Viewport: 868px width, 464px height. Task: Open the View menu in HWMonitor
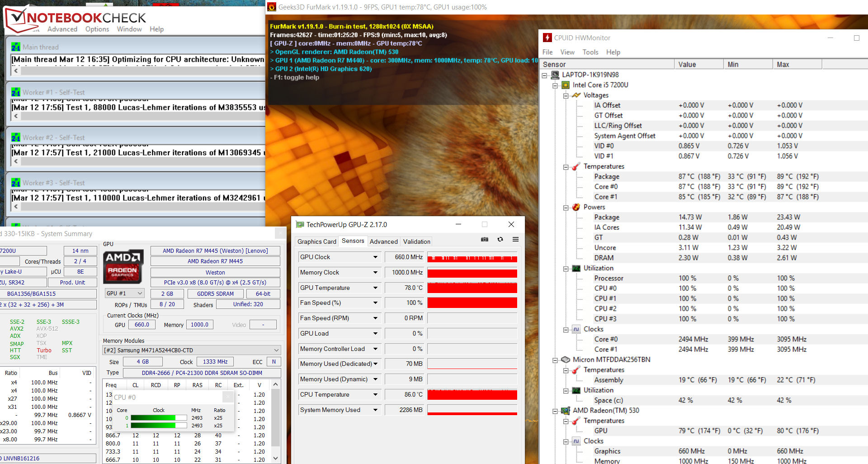567,52
